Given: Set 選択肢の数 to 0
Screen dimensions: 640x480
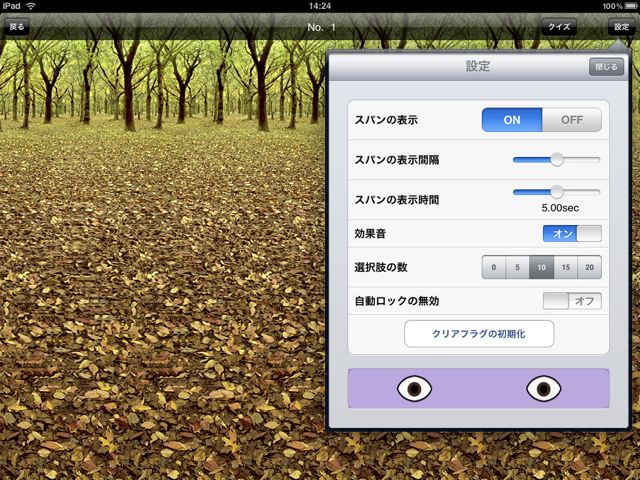Looking at the screenshot, I should pyautogui.click(x=493, y=267).
